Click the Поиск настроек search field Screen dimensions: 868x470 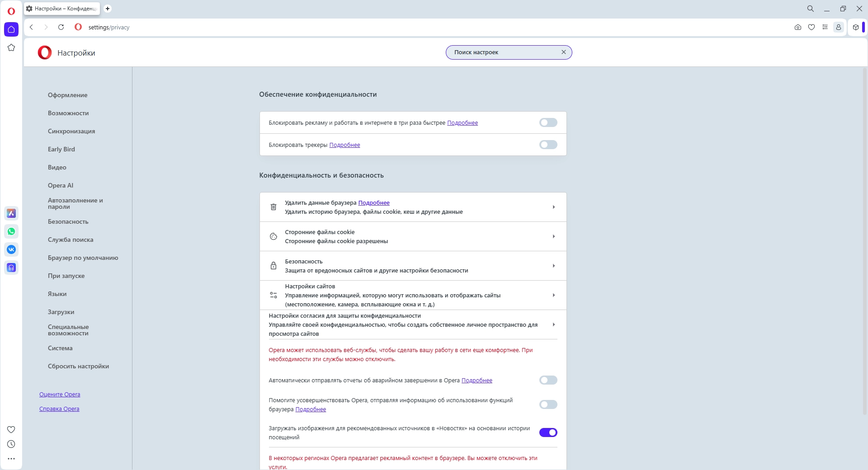tap(504, 52)
